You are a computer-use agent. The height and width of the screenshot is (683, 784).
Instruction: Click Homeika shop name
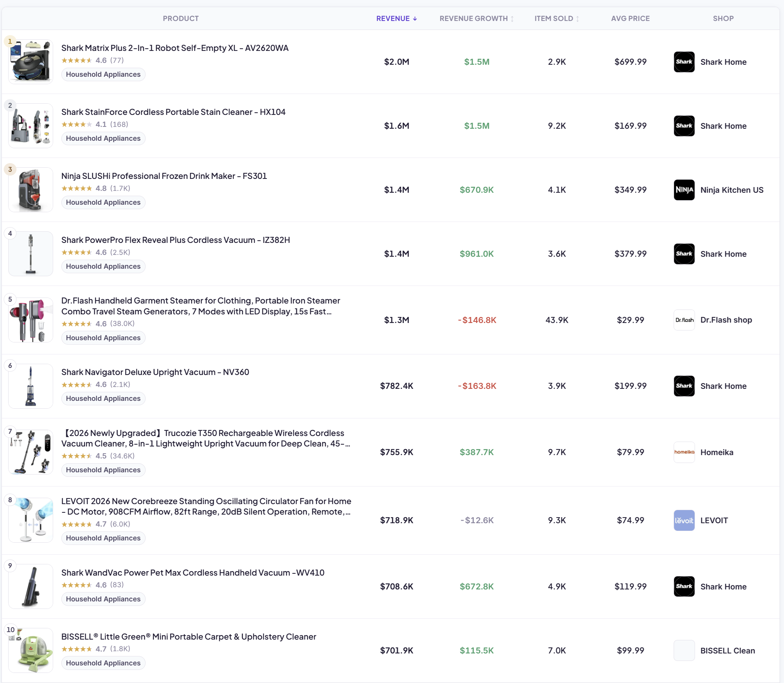(x=717, y=452)
